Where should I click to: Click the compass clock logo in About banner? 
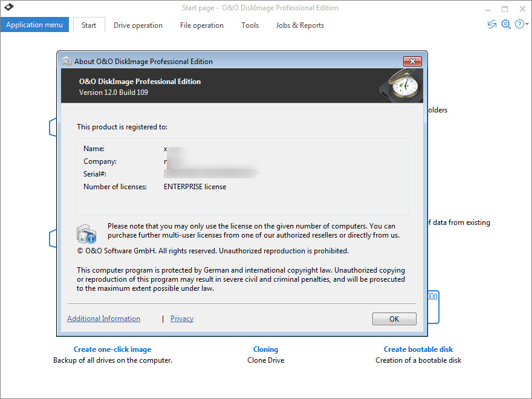401,85
